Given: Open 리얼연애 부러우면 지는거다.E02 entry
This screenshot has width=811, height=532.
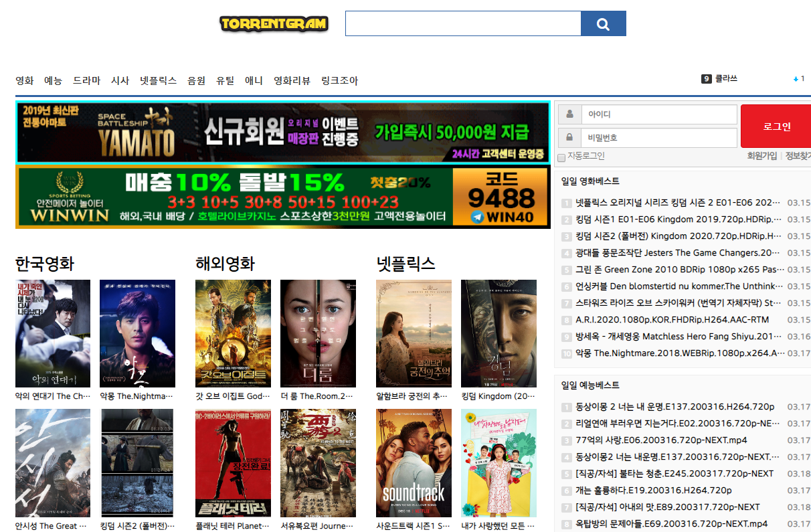Looking at the screenshot, I should click(x=678, y=423).
